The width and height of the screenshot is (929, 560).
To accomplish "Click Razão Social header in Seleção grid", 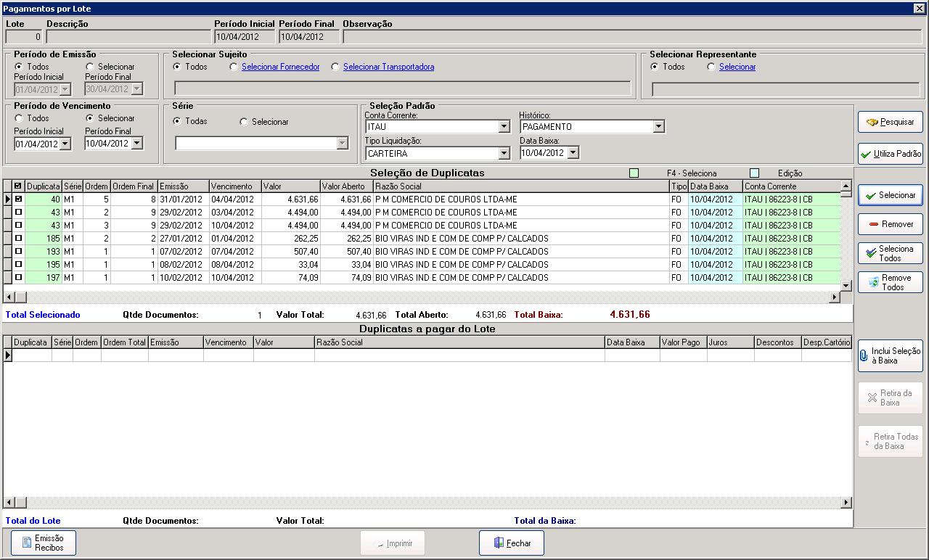I will [521, 186].
